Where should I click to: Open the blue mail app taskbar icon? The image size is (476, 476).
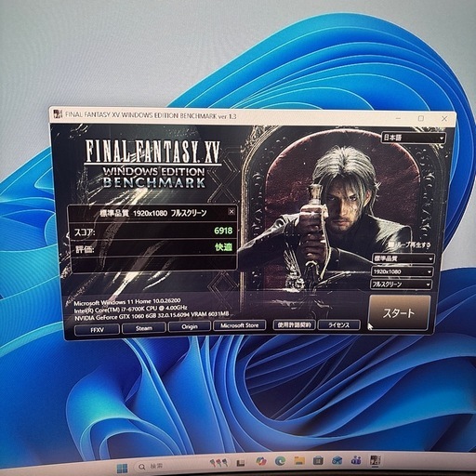click(x=337, y=460)
